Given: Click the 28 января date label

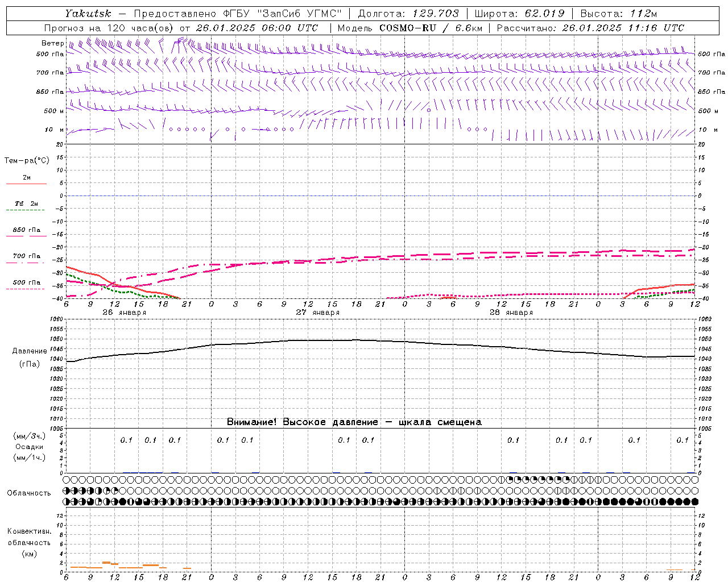Looking at the screenshot, I should coord(511,313).
